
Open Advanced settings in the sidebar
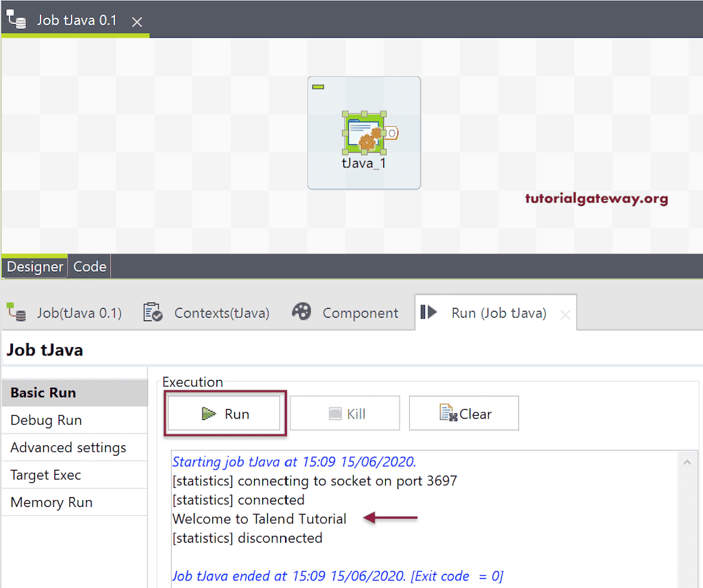(75, 447)
